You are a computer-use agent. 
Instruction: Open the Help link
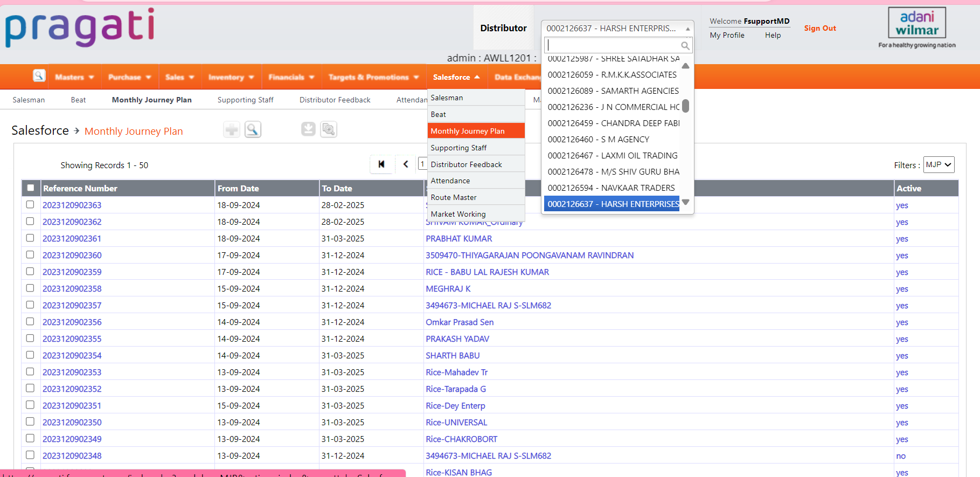click(773, 35)
